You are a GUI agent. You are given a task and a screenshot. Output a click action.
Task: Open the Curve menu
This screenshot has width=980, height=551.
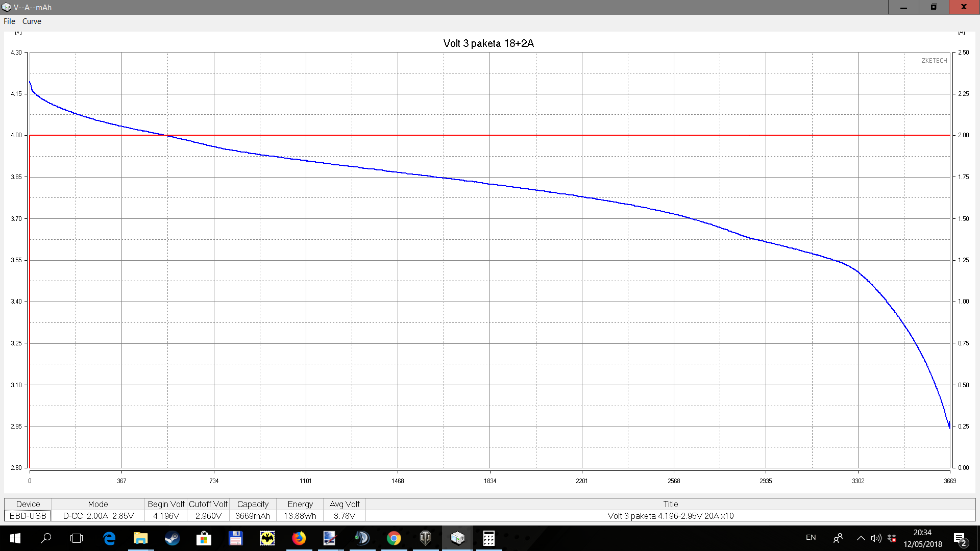coord(32,21)
